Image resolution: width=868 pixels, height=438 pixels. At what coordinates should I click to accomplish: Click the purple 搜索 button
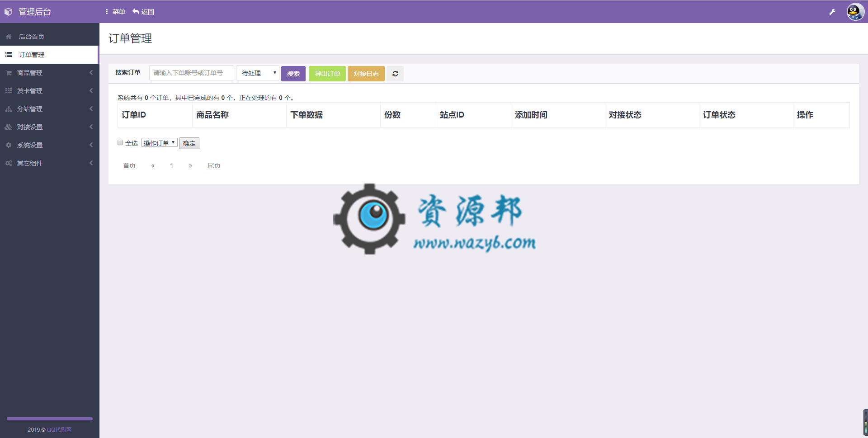(x=293, y=74)
